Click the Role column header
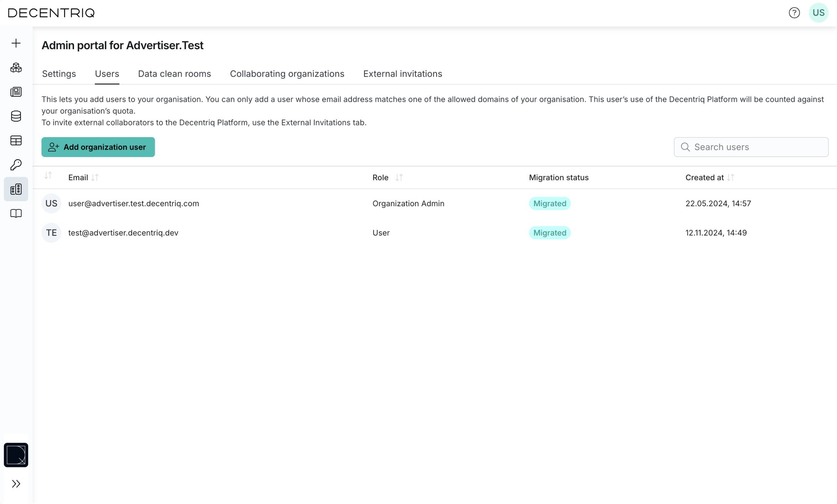Viewport: 837px width, 504px height. pyautogui.click(x=380, y=177)
